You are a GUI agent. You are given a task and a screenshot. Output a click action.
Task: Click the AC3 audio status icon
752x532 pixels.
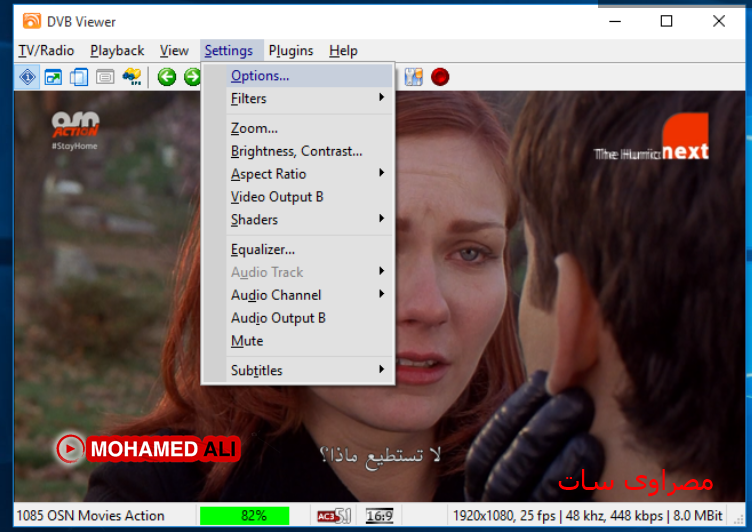click(x=331, y=516)
